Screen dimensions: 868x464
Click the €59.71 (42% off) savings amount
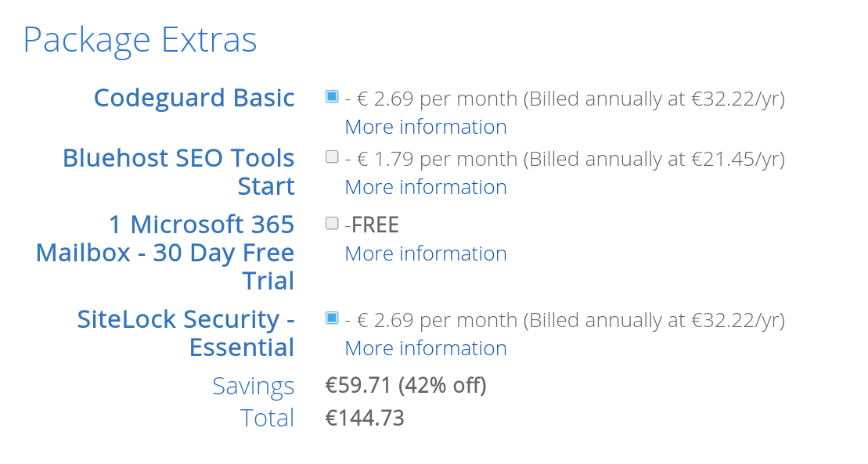(x=405, y=385)
